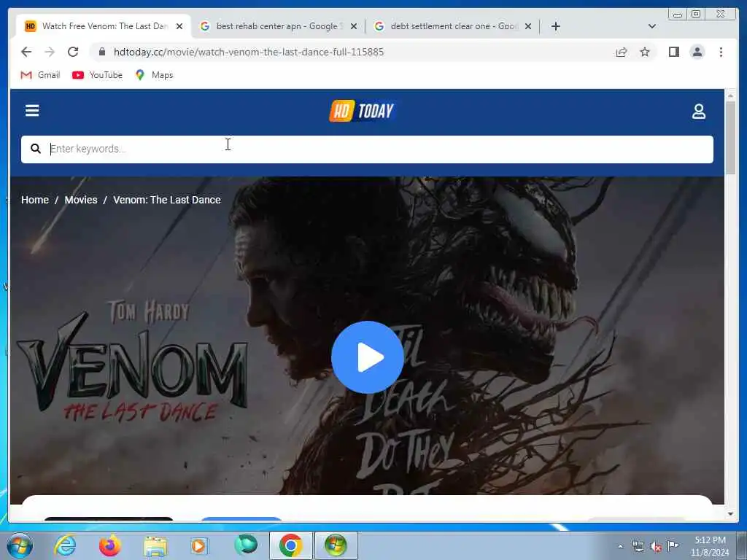Open YouTube bookmark
Image resolution: width=747 pixels, height=560 pixels.
[x=97, y=75]
